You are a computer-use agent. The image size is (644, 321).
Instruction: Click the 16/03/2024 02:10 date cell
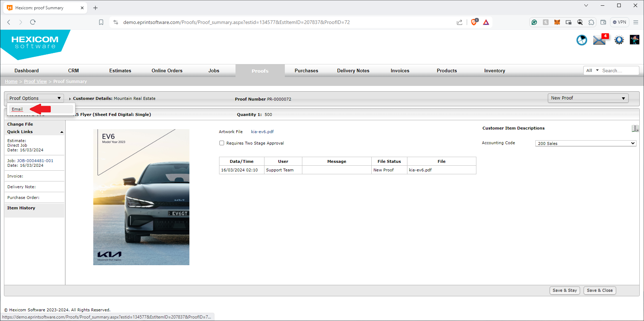pos(242,170)
